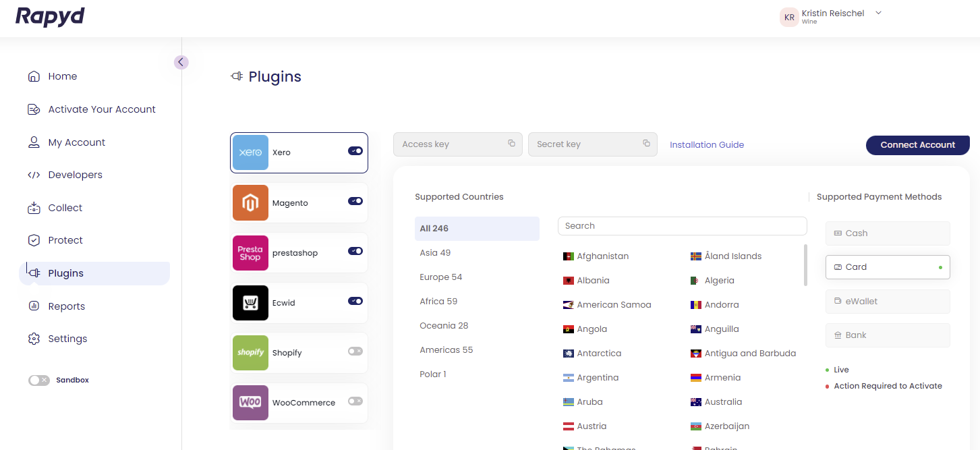Screen dimensions: 980x450
Task: Select the eWallet payment method
Action: click(888, 302)
